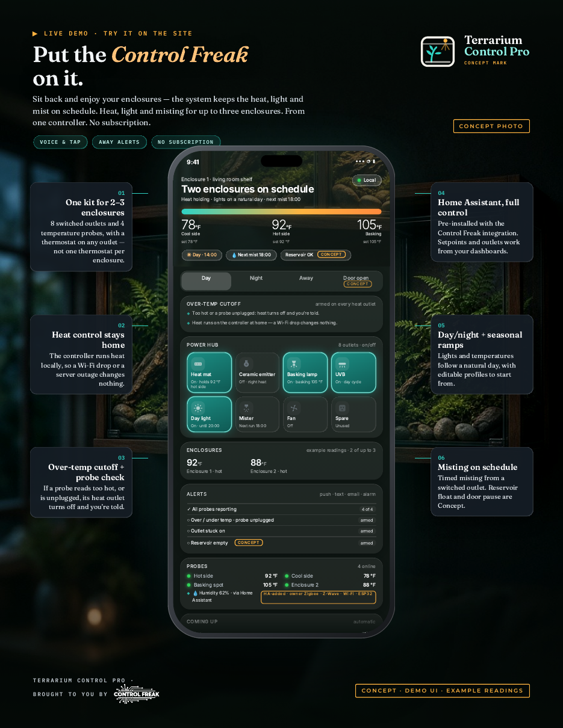Click the Terrarium Control Pro logo mark
563x728 pixels.
point(438,51)
